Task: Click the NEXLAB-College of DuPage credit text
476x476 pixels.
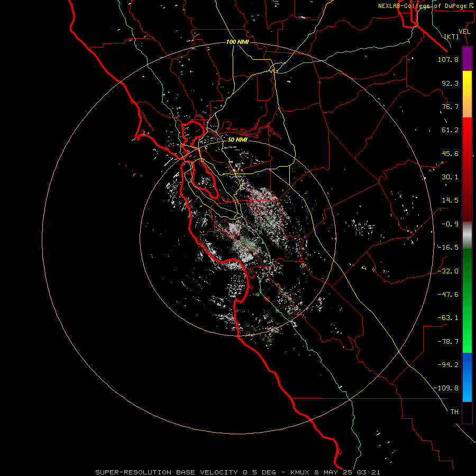Action: click(426, 6)
